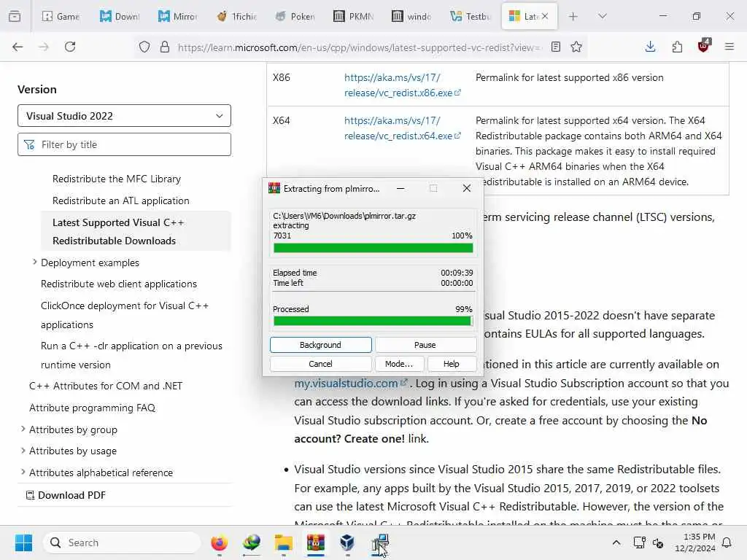Open tracking protection shield icon in address bar

point(144,47)
